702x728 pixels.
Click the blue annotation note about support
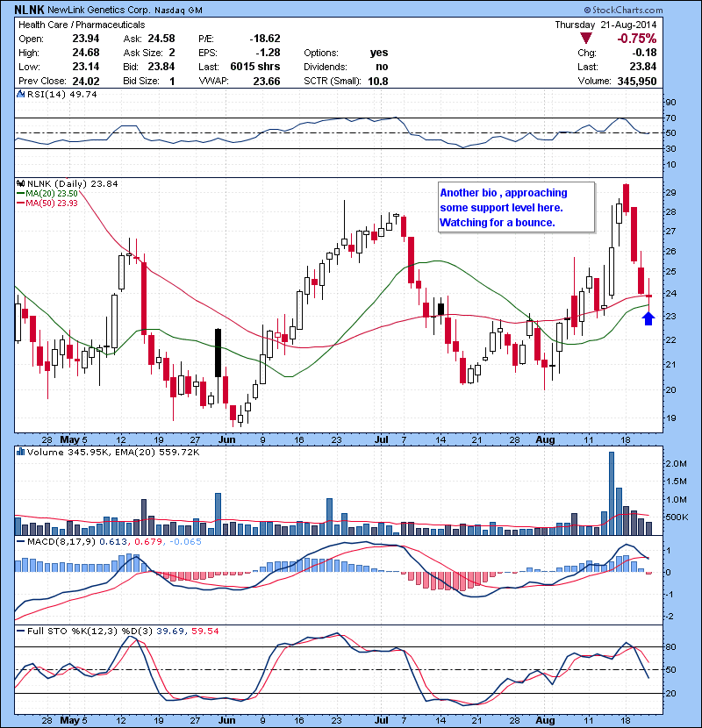[x=516, y=208]
